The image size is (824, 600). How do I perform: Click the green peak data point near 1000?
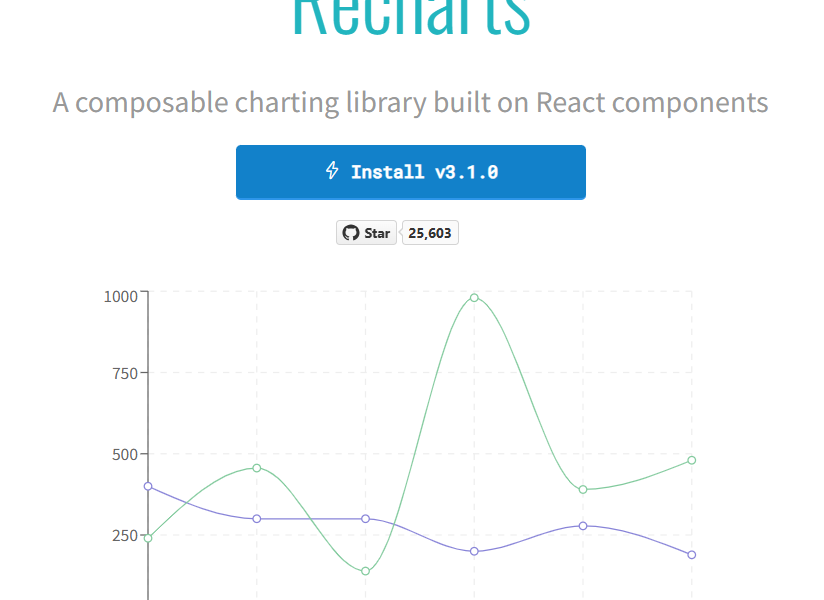[x=474, y=298]
